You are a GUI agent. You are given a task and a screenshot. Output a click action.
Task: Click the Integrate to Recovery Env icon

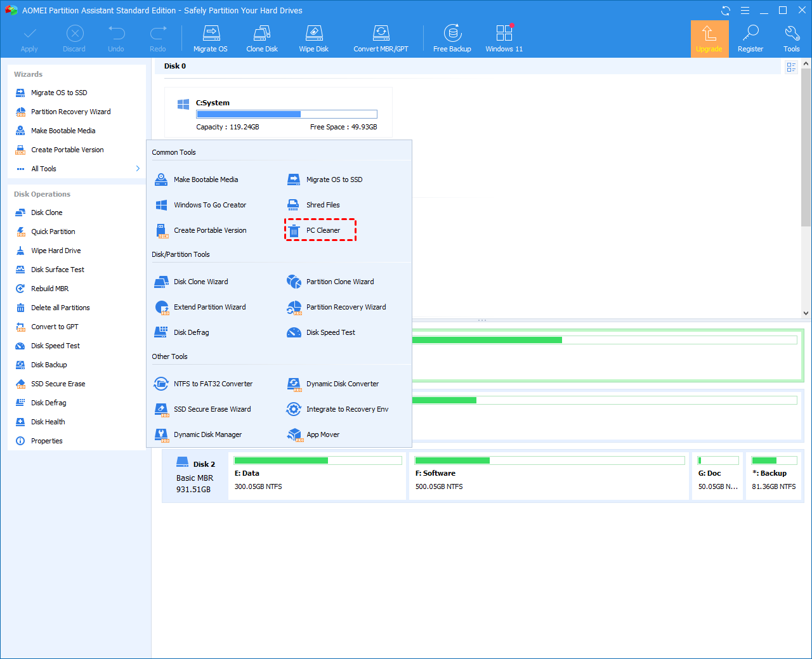(294, 409)
